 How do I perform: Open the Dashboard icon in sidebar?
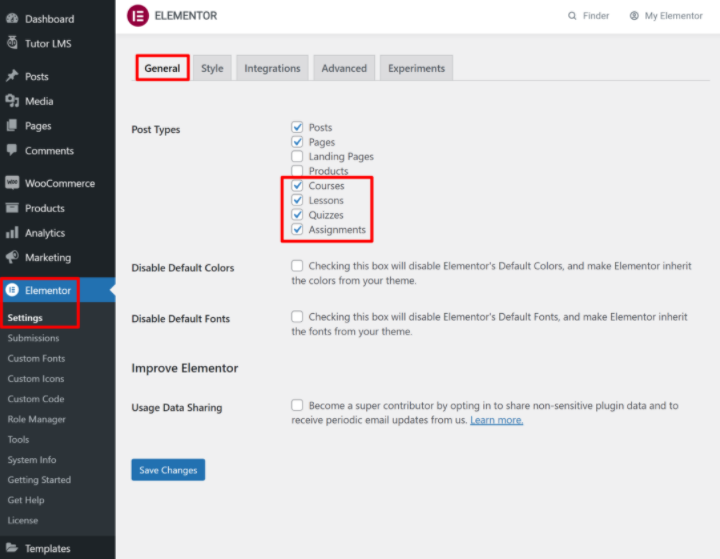click(12, 19)
